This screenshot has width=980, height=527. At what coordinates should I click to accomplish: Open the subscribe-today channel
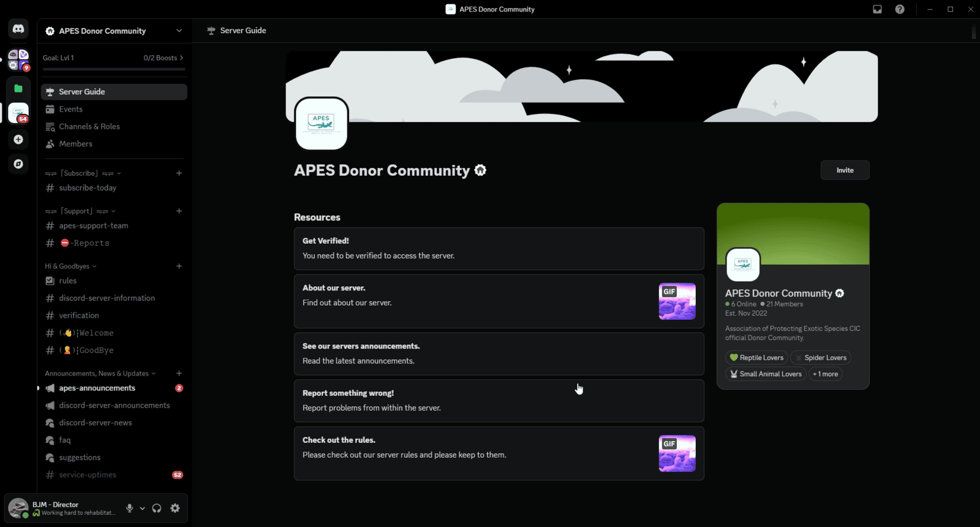pyautogui.click(x=114, y=188)
